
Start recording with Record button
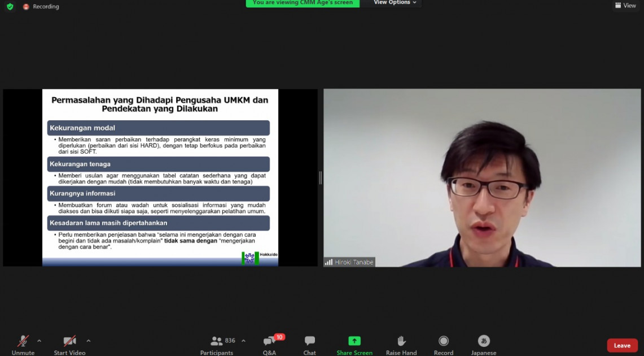tap(443, 345)
